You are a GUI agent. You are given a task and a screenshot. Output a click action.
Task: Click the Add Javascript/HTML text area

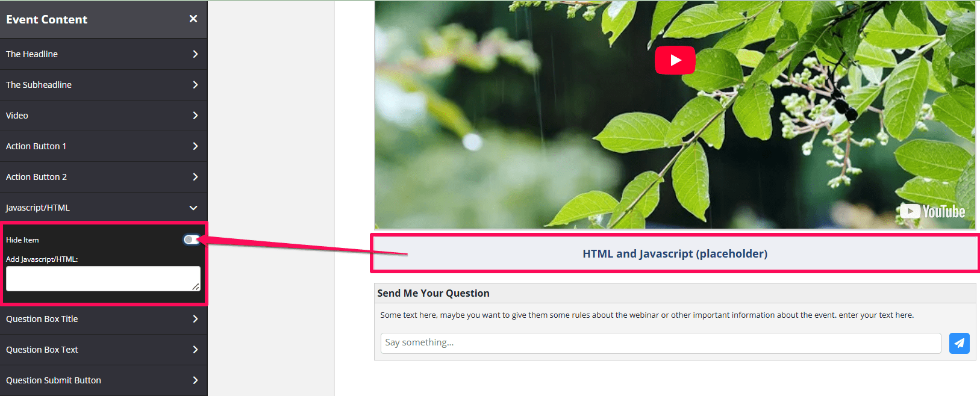[103, 279]
